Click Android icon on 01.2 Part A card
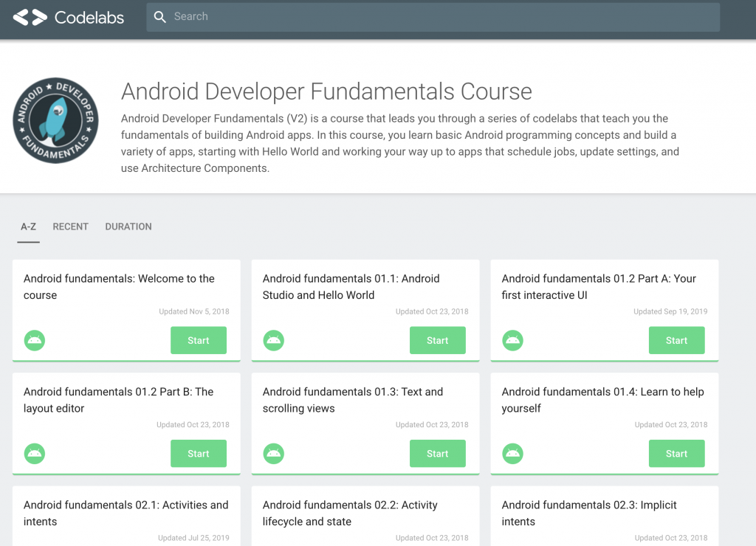The width and height of the screenshot is (756, 546). click(512, 340)
